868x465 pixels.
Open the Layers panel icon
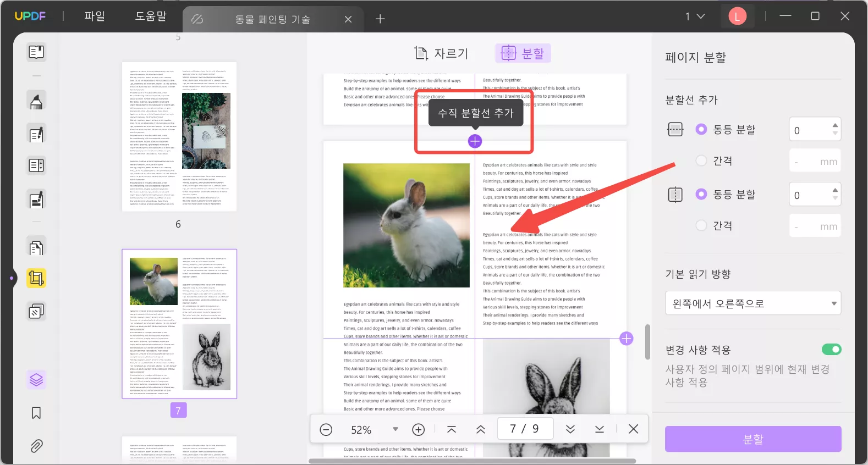point(36,379)
